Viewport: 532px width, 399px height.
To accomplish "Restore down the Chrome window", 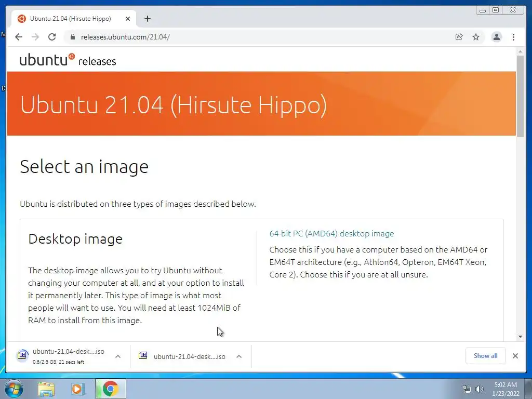I will 496,10.
